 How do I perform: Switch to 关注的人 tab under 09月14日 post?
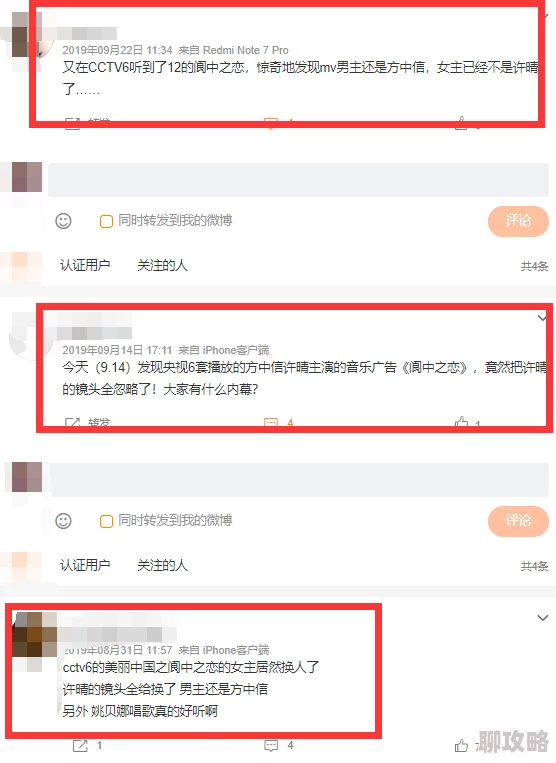[162, 565]
